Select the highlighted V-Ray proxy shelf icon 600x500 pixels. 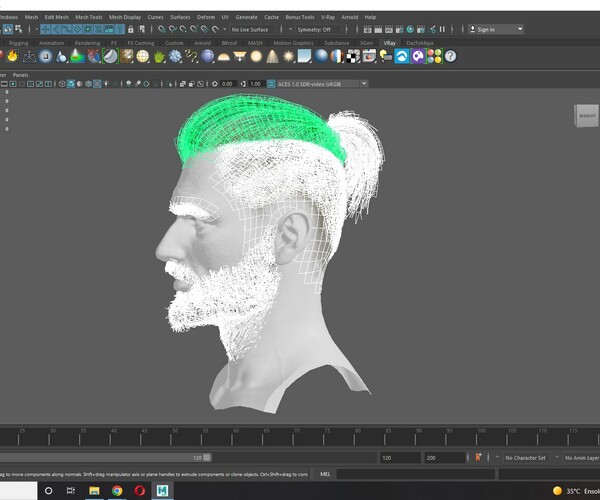(111, 56)
